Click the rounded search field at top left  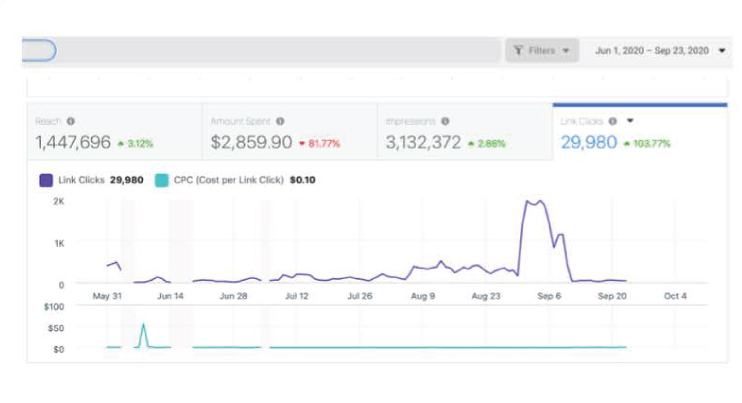pos(39,50)
